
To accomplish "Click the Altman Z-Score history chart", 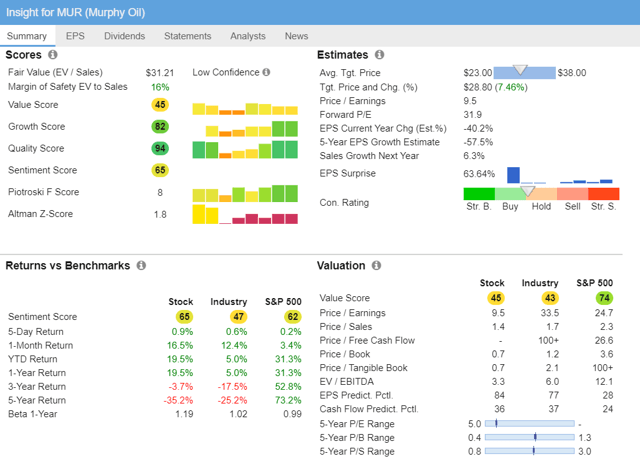I will point(245,214).
